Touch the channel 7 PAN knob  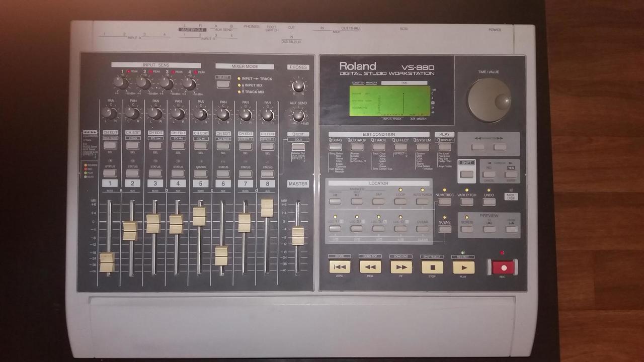point(246,115)
